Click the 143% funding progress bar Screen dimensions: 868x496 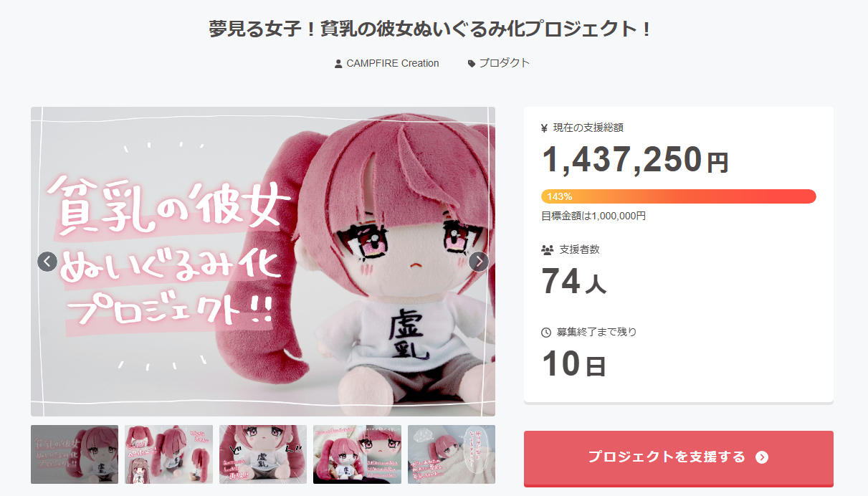[x=679, y=196]
